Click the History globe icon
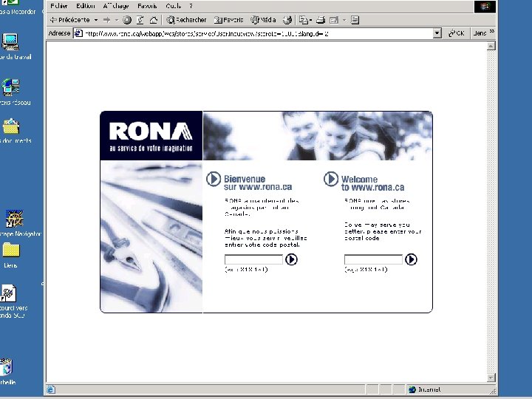 coord(287,20)
